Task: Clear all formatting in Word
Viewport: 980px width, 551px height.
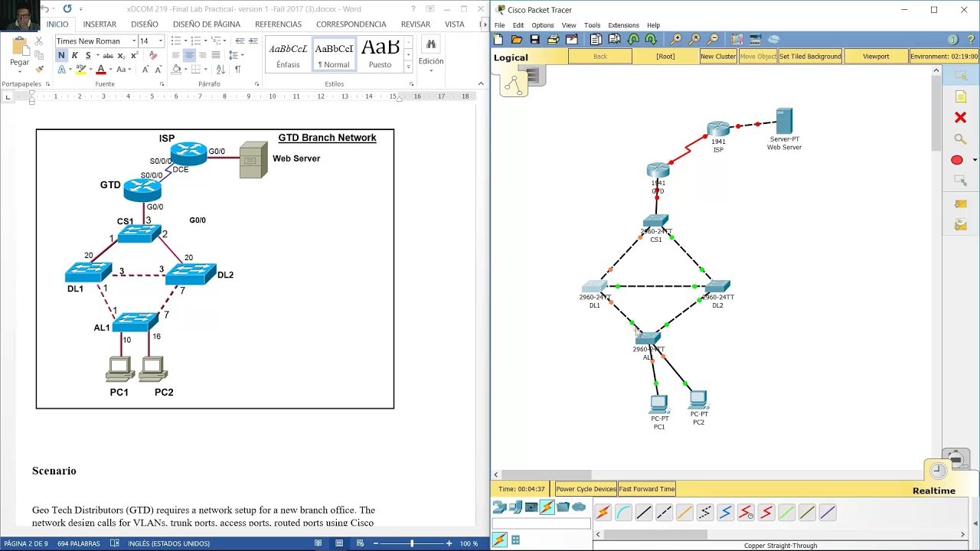Action: pos(153,55)
